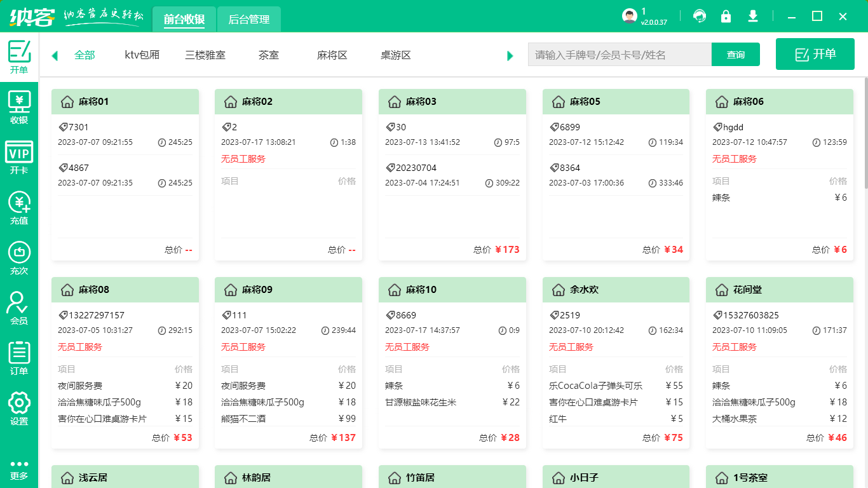Click the green 查询 search button

(x=735, y=55)
